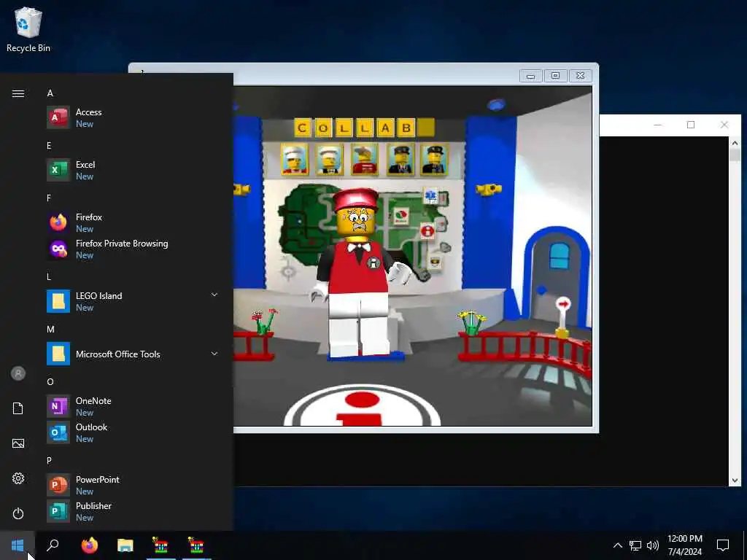
Task: Select the second character portrait thumbnail
Action: click(x=329, y=160)
